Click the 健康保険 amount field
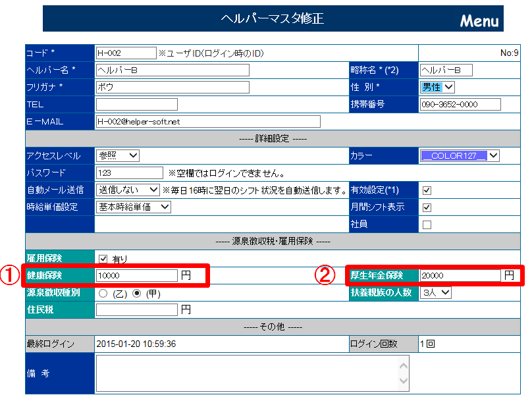Viewport: 532px width, 399px height. (x=137, y=275)
